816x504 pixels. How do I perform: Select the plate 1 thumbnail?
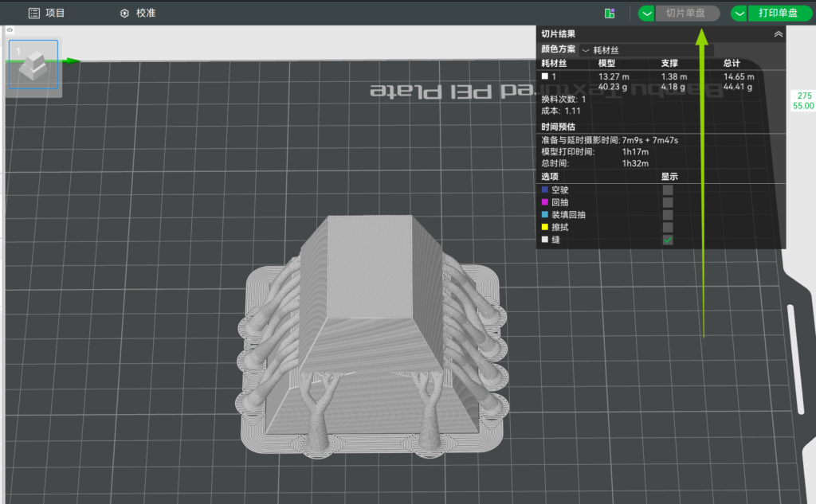pos(33,68)
